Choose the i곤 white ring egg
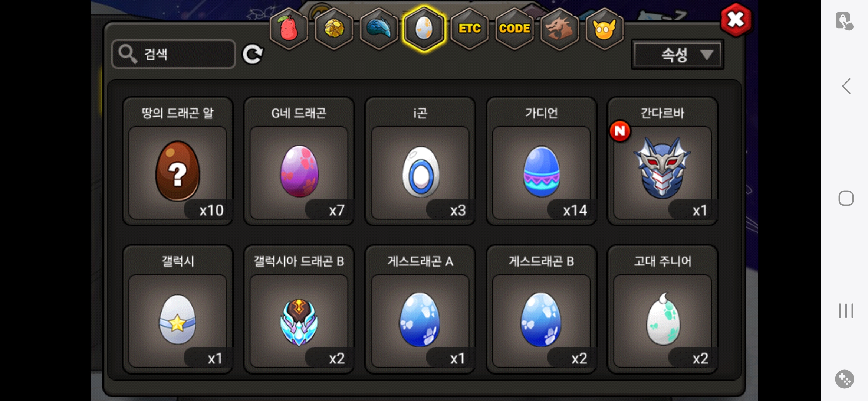 pos(420,161)
